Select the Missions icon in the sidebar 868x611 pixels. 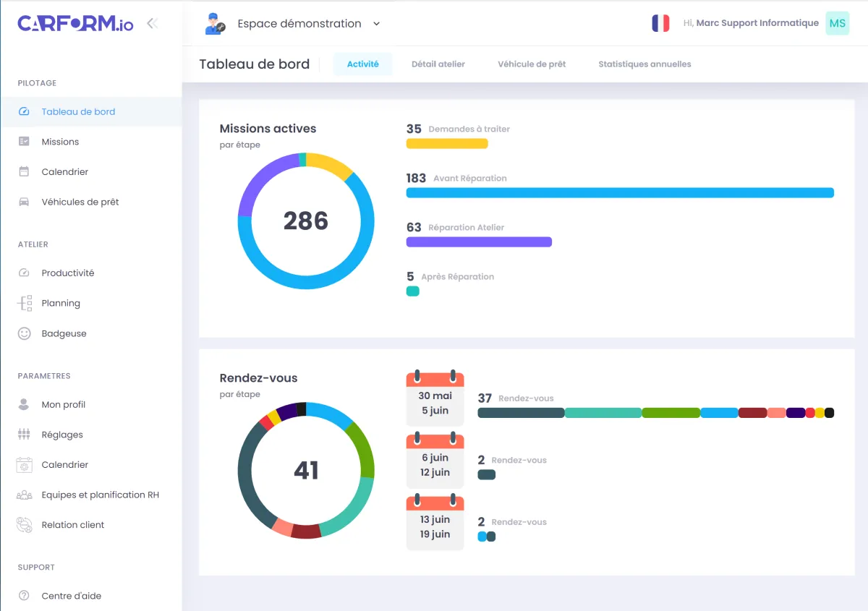point(25,142)
